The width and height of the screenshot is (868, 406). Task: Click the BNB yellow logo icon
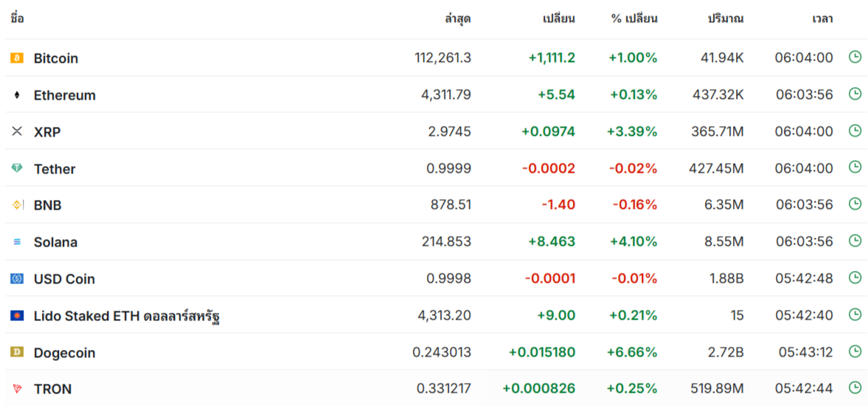[17, 205]
